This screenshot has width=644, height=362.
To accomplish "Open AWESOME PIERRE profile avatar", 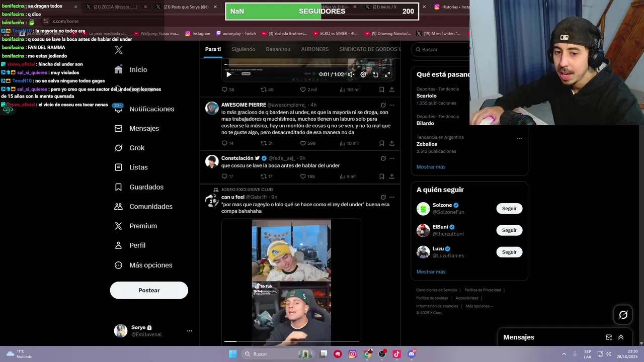I will point(212,108).
